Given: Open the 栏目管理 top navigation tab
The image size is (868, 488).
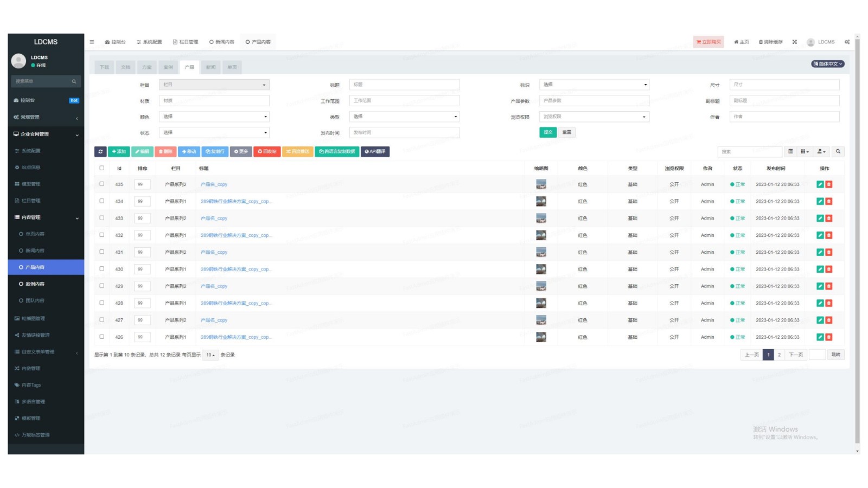Looking at the screenshot, I should click(x=186, y=42).
